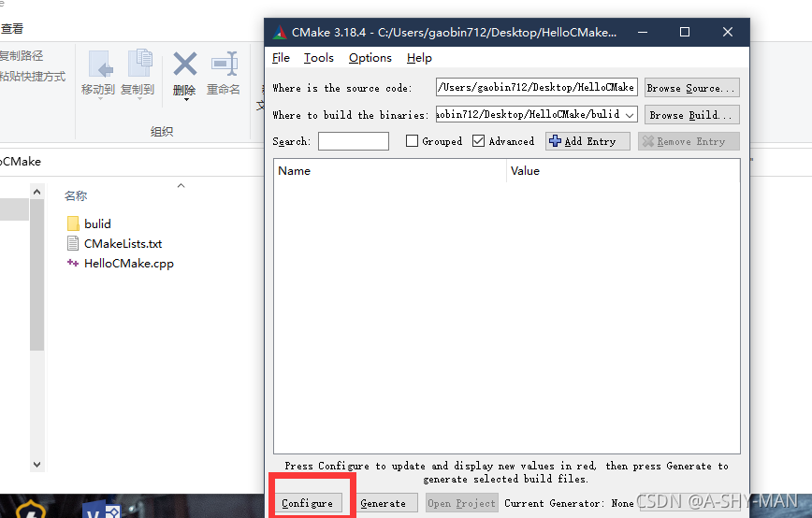The image size is (812, 518).
Task: Open the Options menu in CMake
Action: click(370, 58)
